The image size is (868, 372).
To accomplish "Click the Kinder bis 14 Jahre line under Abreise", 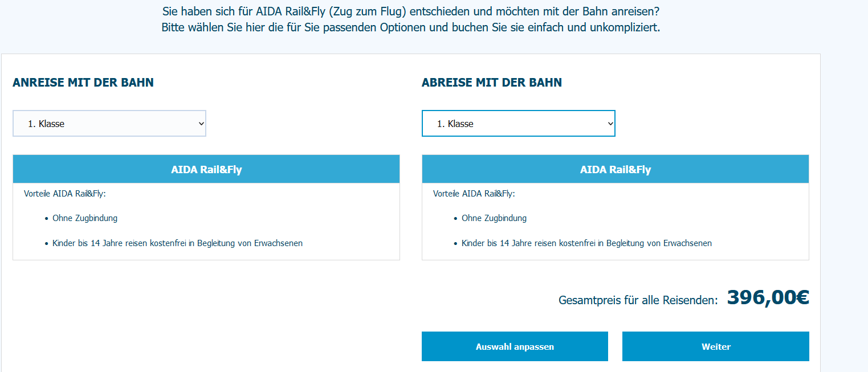I will 586,243.
